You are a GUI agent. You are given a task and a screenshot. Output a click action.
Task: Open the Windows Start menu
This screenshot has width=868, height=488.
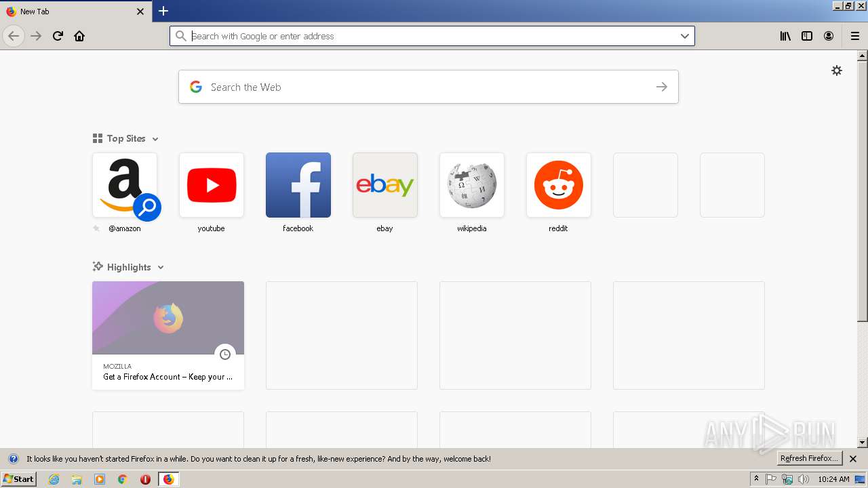(18, 479)
